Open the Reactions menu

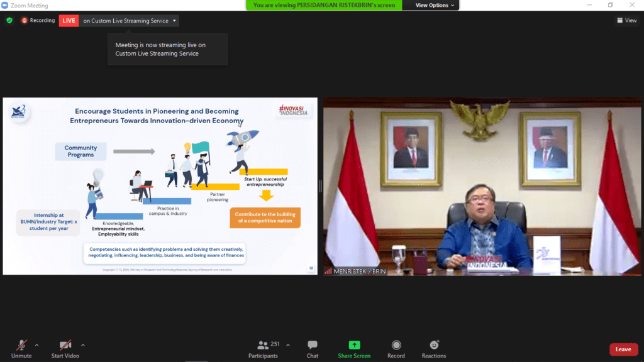pyautogui.click(x=434, y=349)
